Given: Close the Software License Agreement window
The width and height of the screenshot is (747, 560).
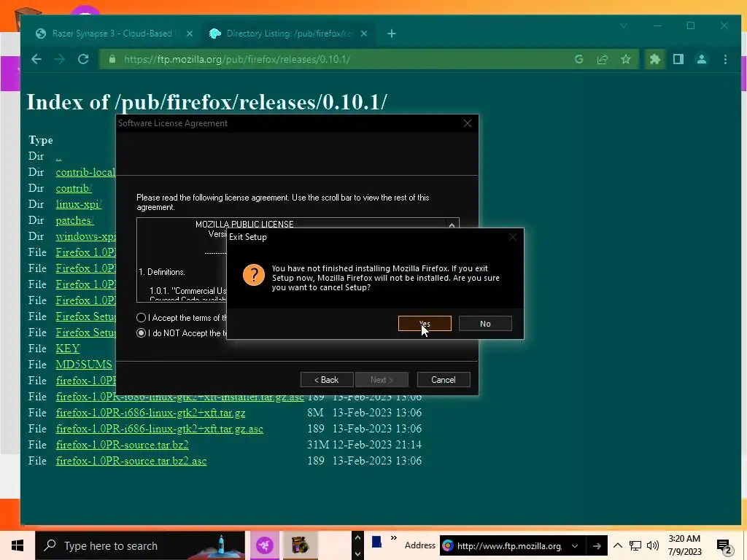Looking at the screenshot, I should [468, 123].
